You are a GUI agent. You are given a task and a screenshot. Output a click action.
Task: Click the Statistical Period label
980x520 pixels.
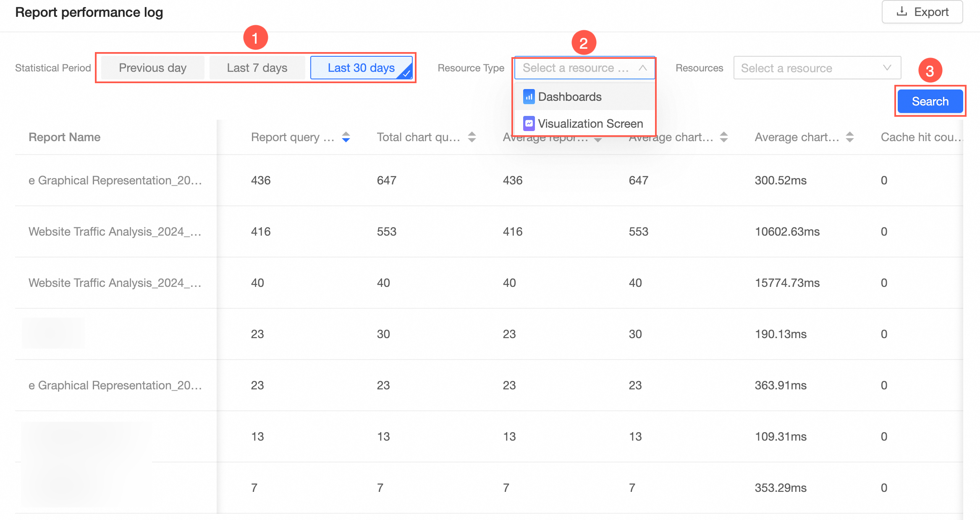click(53, 68)
